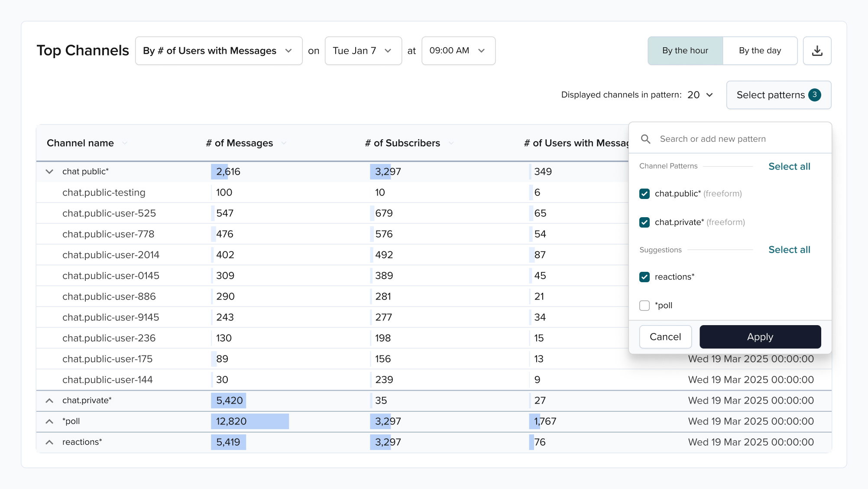Select the By the hour tab

(x=685, y=51)
